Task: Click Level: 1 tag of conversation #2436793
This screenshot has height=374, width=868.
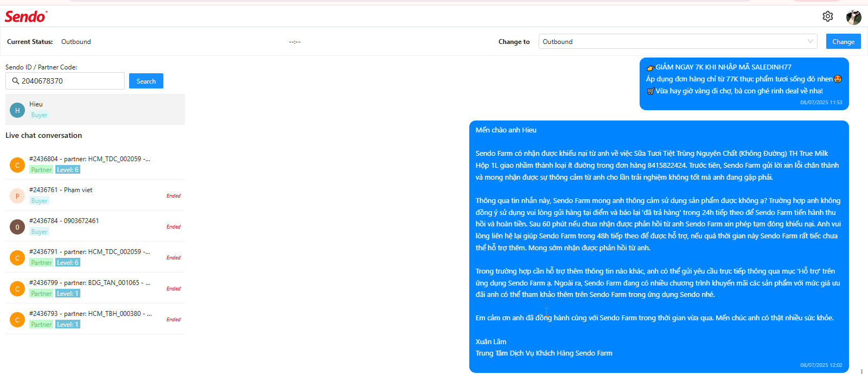Action: pos(68,325)
